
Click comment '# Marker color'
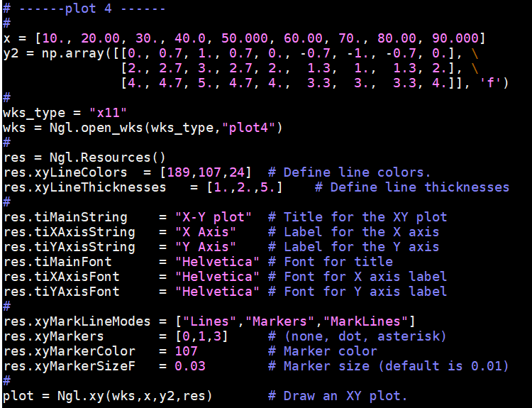coord(322,351)
